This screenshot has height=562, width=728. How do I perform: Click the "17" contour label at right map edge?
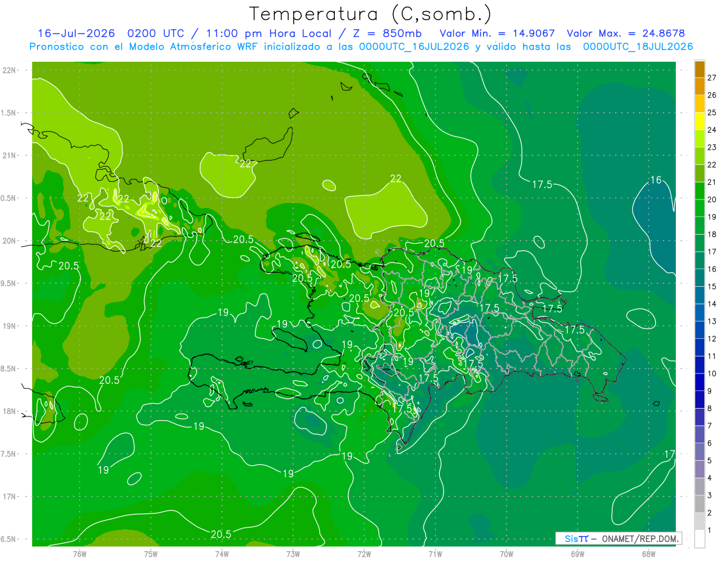coord(670,454)
